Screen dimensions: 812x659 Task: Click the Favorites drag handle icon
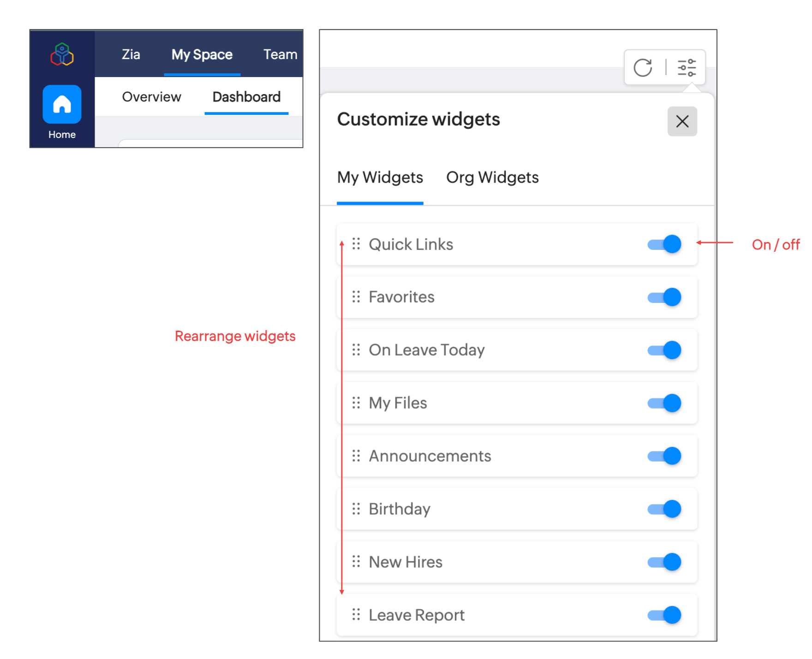pyautogui.click(x=356, y=297)
